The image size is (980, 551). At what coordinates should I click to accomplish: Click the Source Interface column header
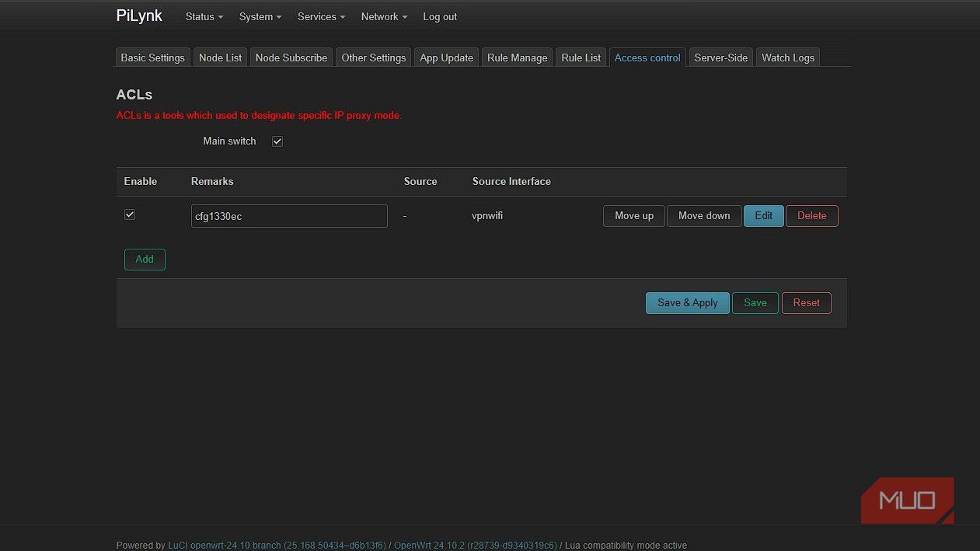[511, 182]
